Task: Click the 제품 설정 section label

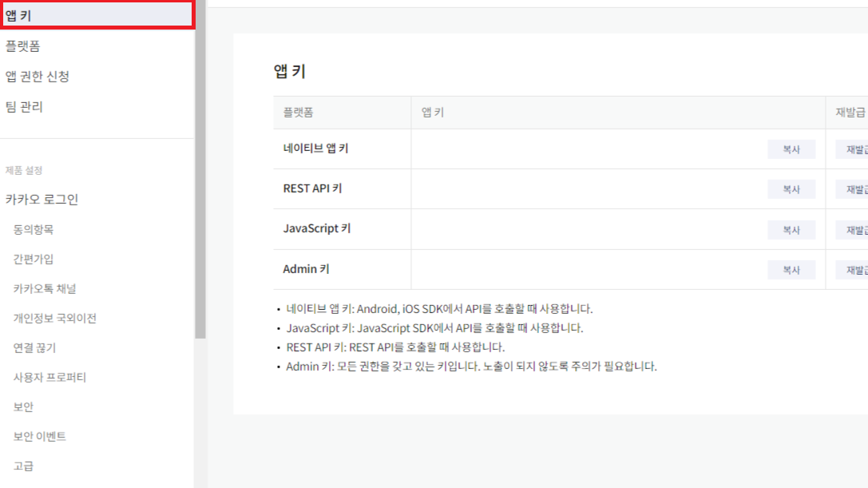Action: tap(24, 170)
